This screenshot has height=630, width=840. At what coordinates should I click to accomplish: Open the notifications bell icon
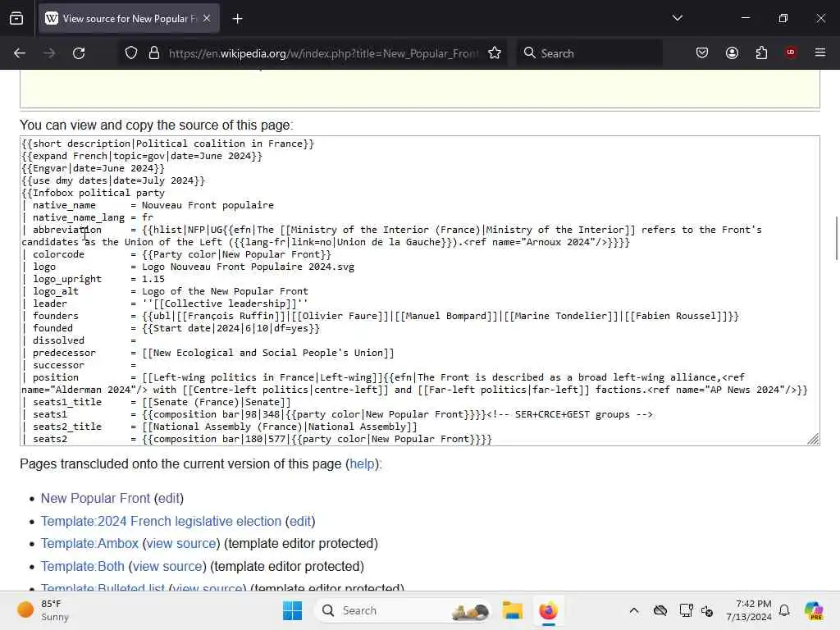pyautogui.click(x=784, y=610)
